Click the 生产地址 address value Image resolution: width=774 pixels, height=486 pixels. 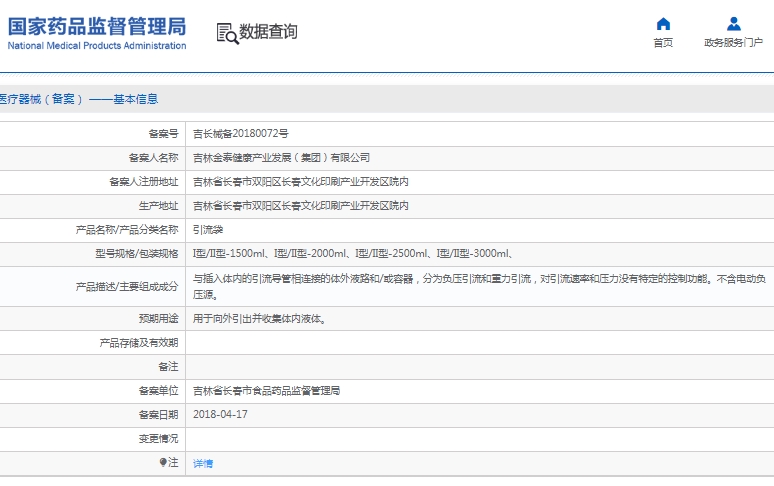(301, 206)
